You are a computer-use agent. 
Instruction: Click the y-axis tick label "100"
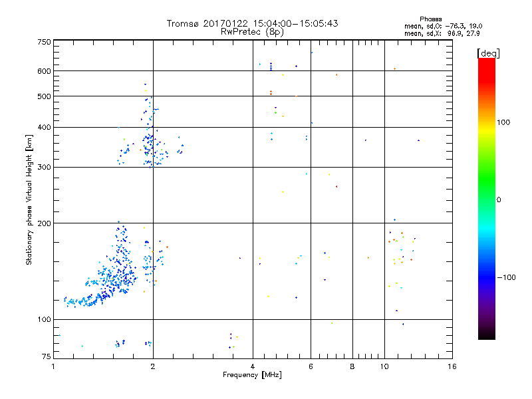click(44, 320)
